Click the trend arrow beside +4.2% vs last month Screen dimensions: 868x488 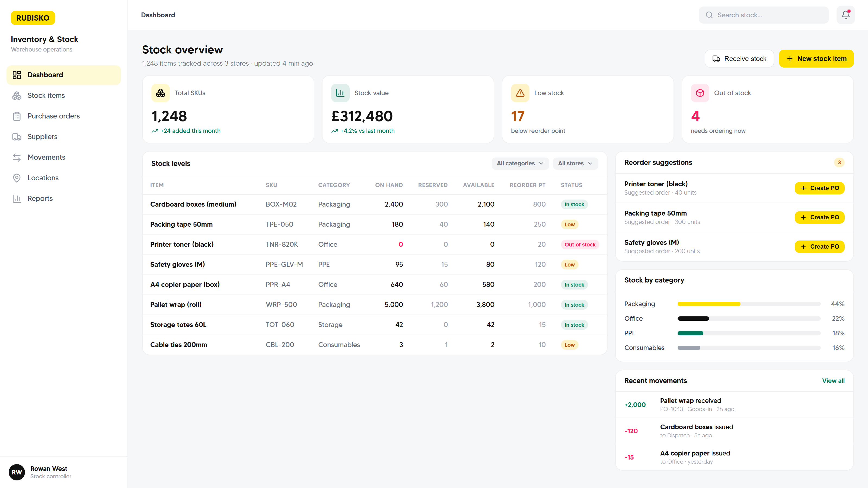coord(335,131)
